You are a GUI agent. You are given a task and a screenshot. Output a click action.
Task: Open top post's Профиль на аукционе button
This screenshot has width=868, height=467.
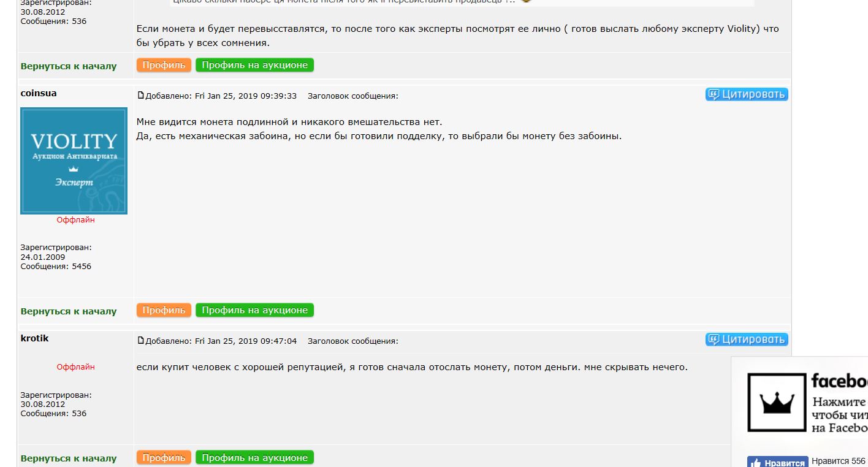pyautogui.click(x=254, y=65)
